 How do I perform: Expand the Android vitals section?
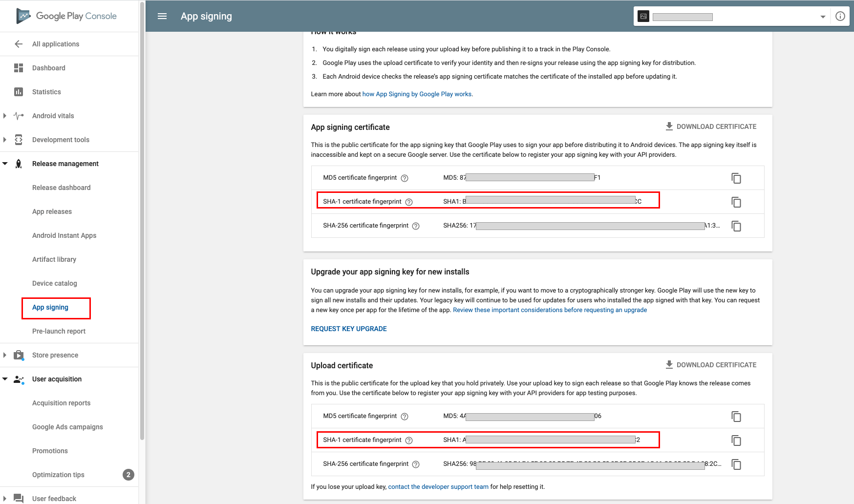[x=5, y=116]
